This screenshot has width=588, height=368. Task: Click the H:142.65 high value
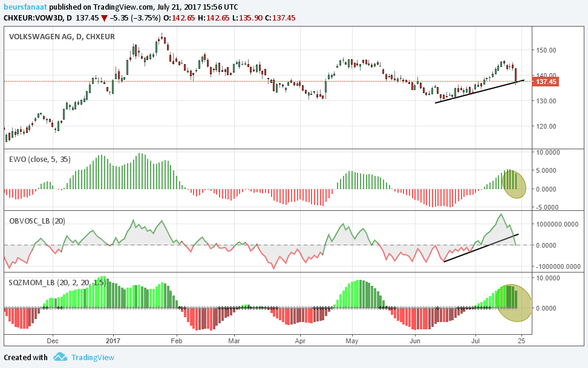click(213, 18)
